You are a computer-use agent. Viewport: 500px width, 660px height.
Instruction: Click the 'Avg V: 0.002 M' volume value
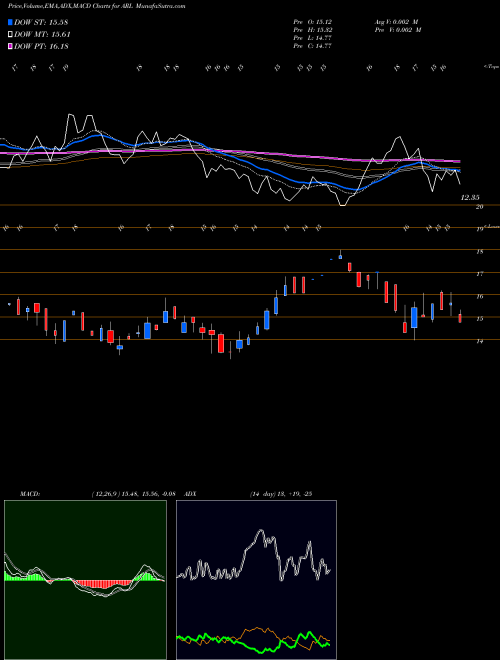point(397,21)
